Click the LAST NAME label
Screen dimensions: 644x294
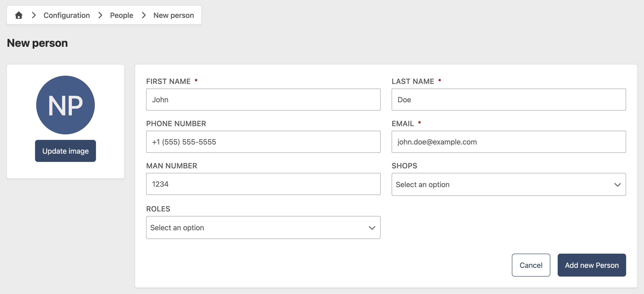[413, 81]
